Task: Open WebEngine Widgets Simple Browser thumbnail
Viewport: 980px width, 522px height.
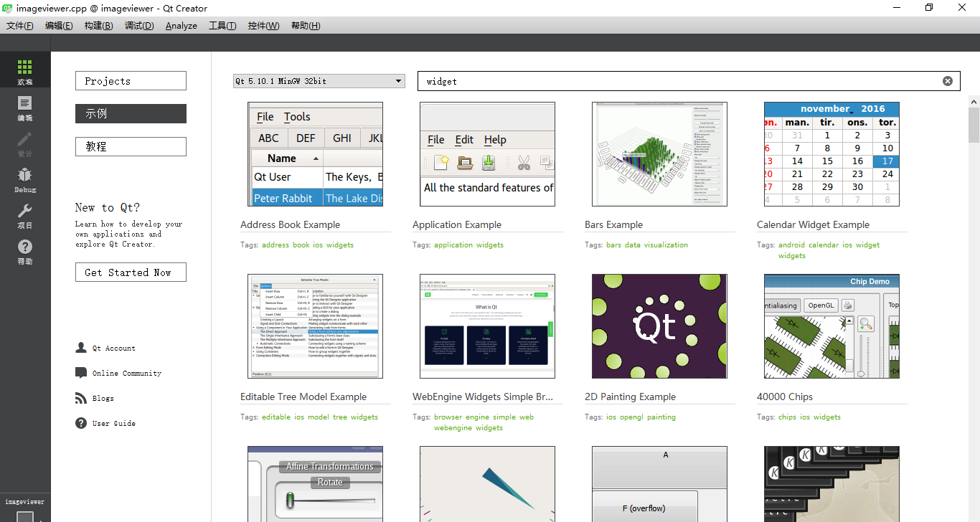Action: click(487, 326)
